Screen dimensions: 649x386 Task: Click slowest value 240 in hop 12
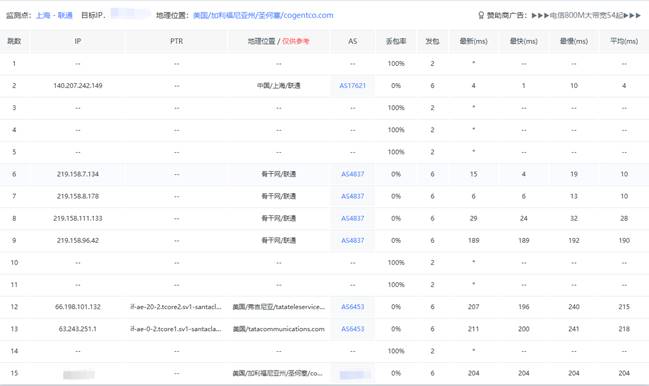(574, 307)
